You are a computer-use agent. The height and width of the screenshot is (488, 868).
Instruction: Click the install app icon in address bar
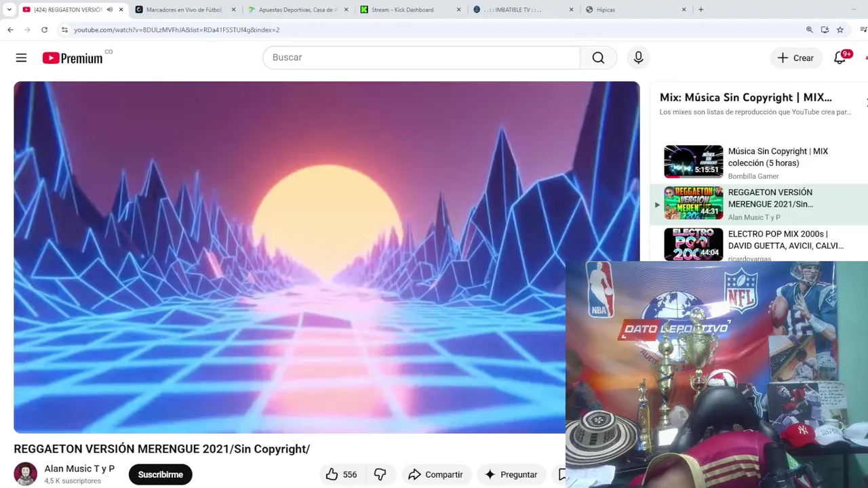(x=825, y=30)
